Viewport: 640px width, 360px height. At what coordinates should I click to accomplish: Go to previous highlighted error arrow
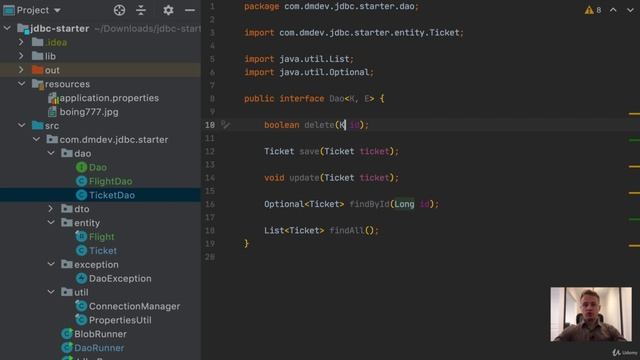click(x=613, y=10)
